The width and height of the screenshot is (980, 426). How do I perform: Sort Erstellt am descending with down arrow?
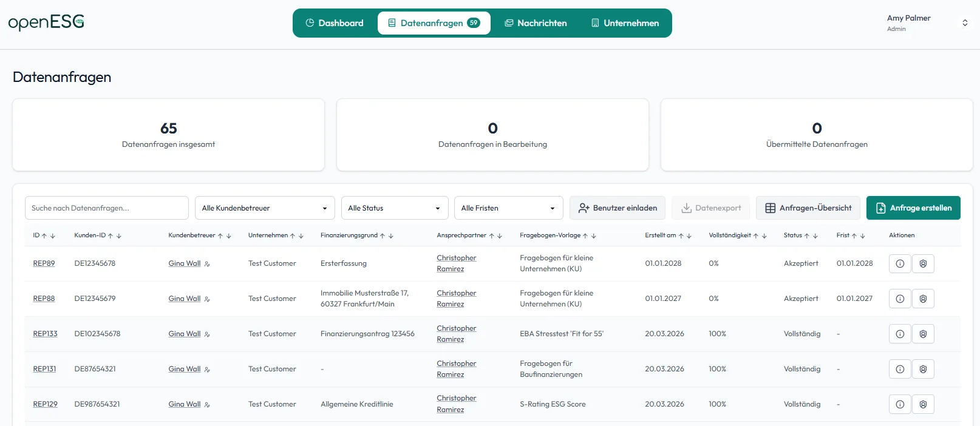point(689,235)
